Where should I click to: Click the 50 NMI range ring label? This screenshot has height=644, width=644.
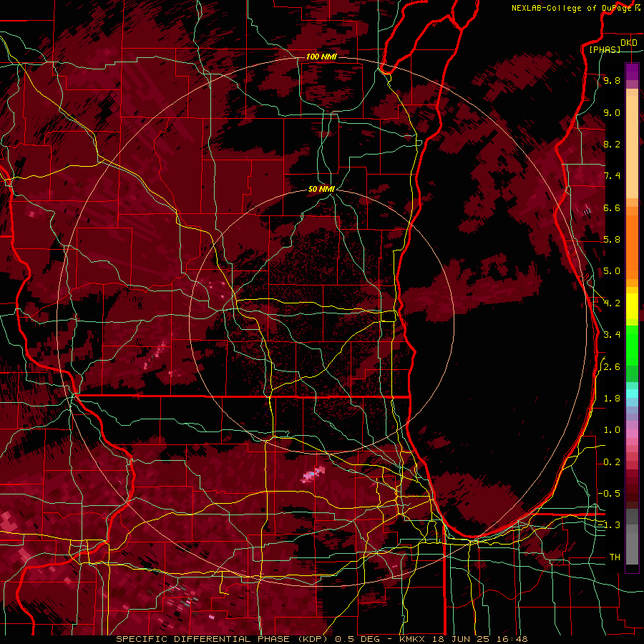coord(321,189)
